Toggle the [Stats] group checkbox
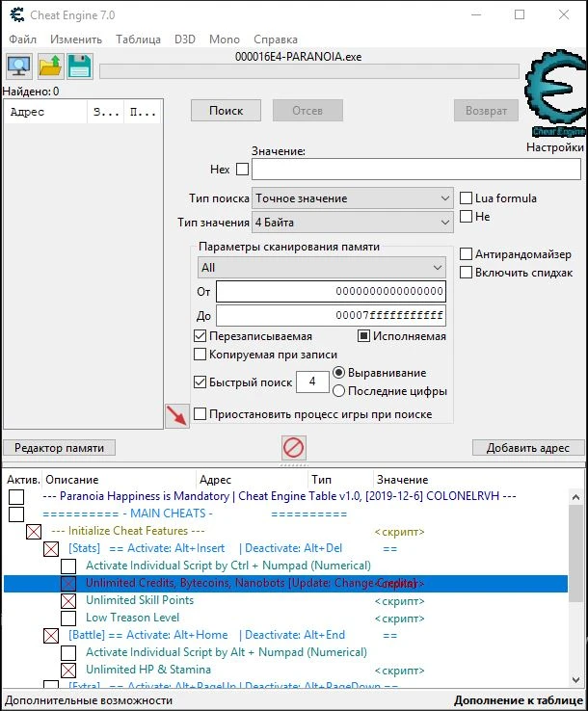 pos(51,549)
